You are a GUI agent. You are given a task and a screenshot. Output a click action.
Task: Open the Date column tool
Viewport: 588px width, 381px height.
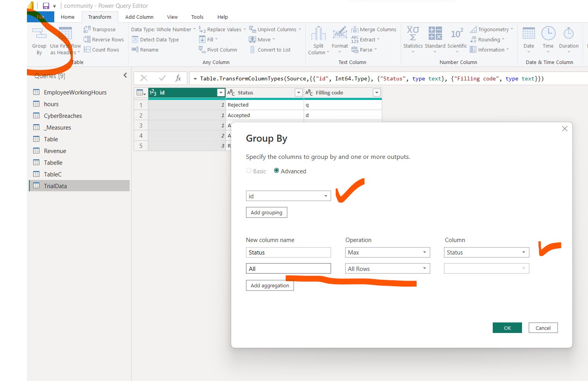529,39
